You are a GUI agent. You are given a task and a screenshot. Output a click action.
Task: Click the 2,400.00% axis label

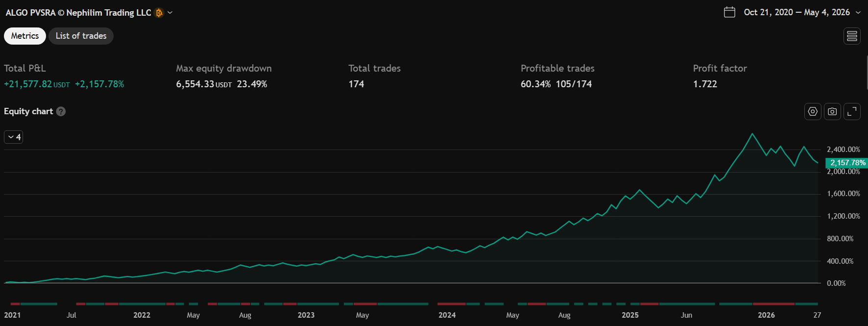click(x=843, y=150)
